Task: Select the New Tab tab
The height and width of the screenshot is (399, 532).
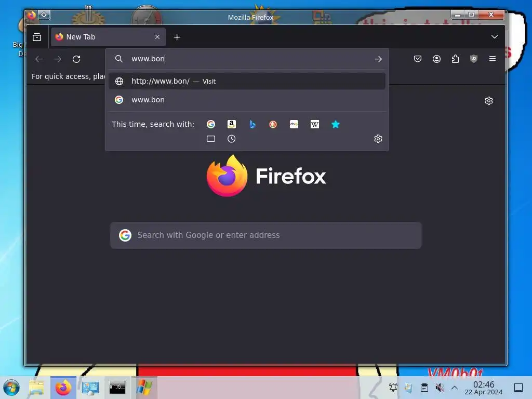Action: [108, 37]
